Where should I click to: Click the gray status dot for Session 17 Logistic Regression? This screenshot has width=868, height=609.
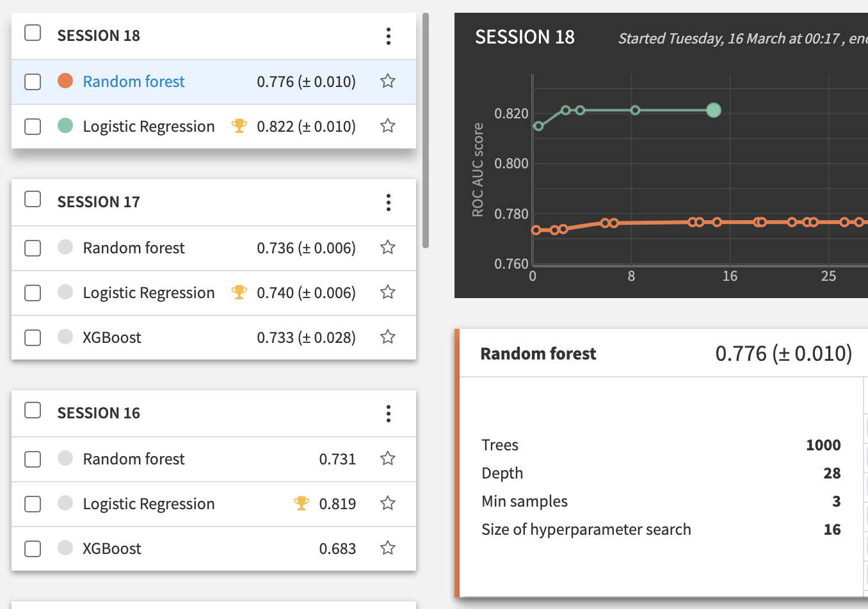[x=65, y=292]
